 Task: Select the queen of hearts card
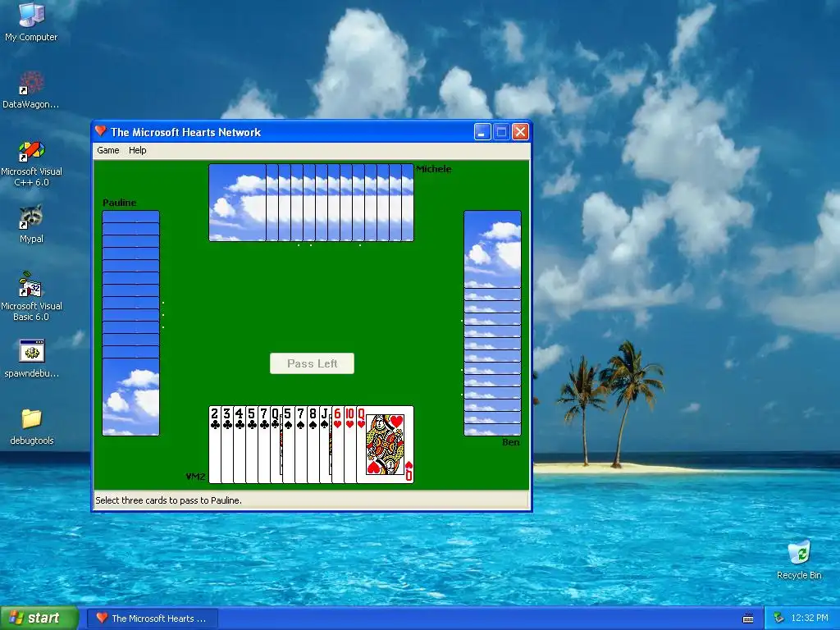(386, 445)
